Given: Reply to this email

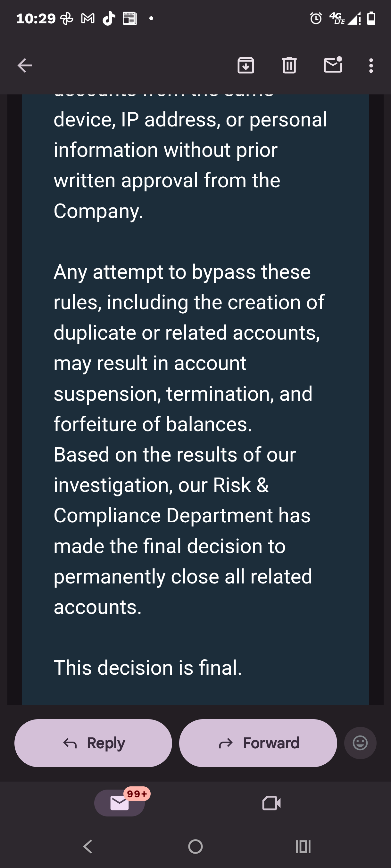Looking at the screenshot, I should (93, 743).
